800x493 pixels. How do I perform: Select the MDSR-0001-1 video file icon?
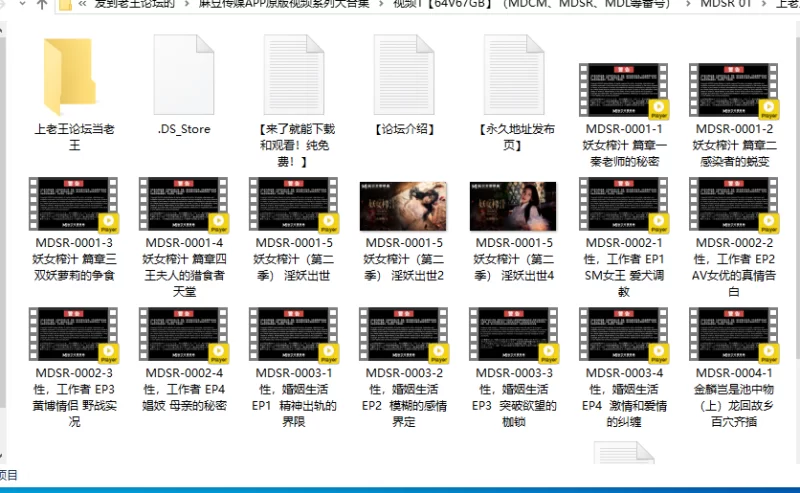click(623, 90)
